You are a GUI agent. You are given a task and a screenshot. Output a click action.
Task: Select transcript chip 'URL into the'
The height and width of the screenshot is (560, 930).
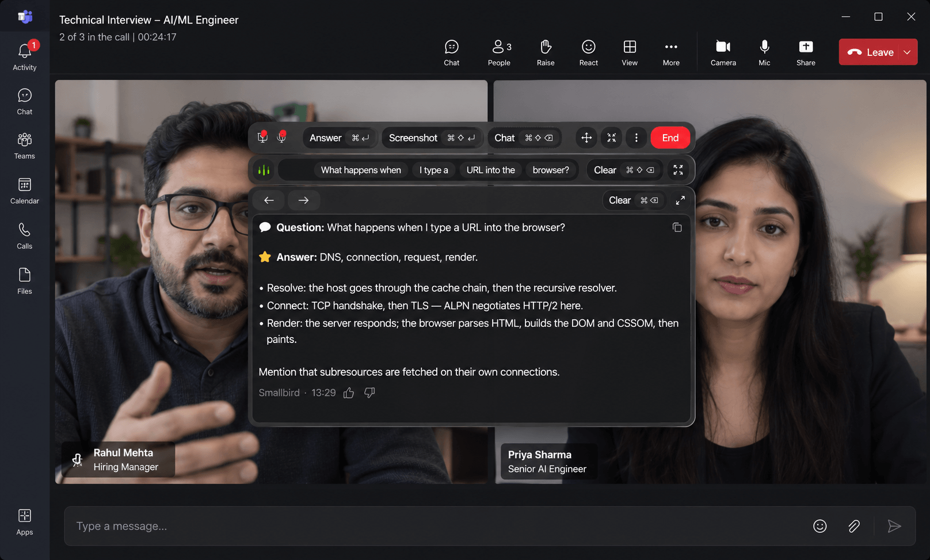pos(491,170)
